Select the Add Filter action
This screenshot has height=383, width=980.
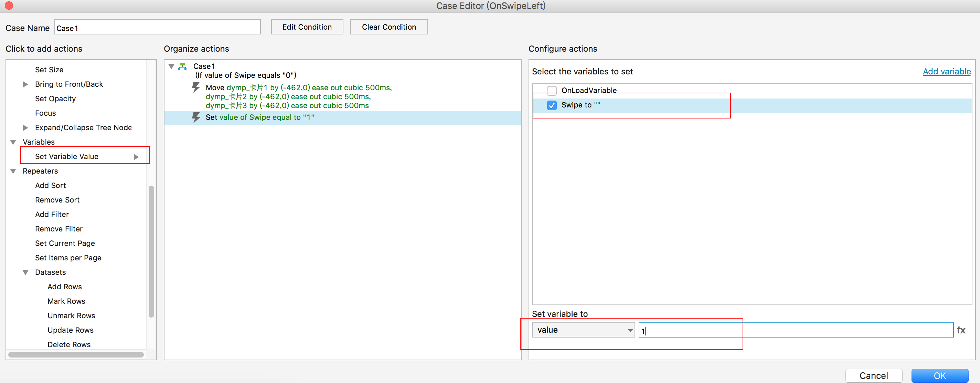[52, 214]
